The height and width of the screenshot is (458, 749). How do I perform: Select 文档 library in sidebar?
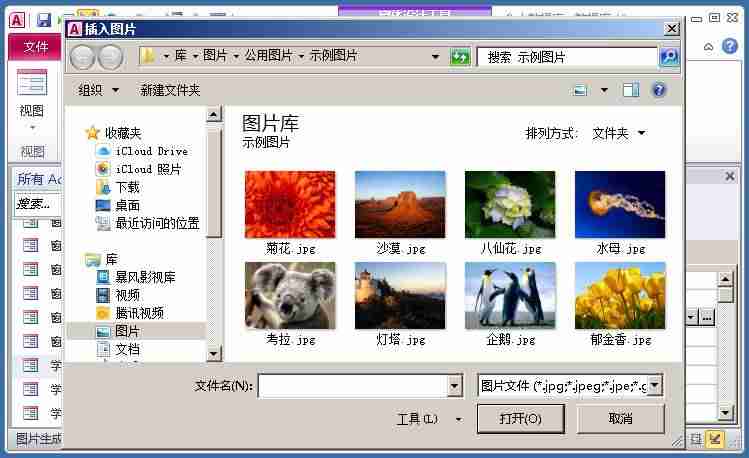(118, 349)
